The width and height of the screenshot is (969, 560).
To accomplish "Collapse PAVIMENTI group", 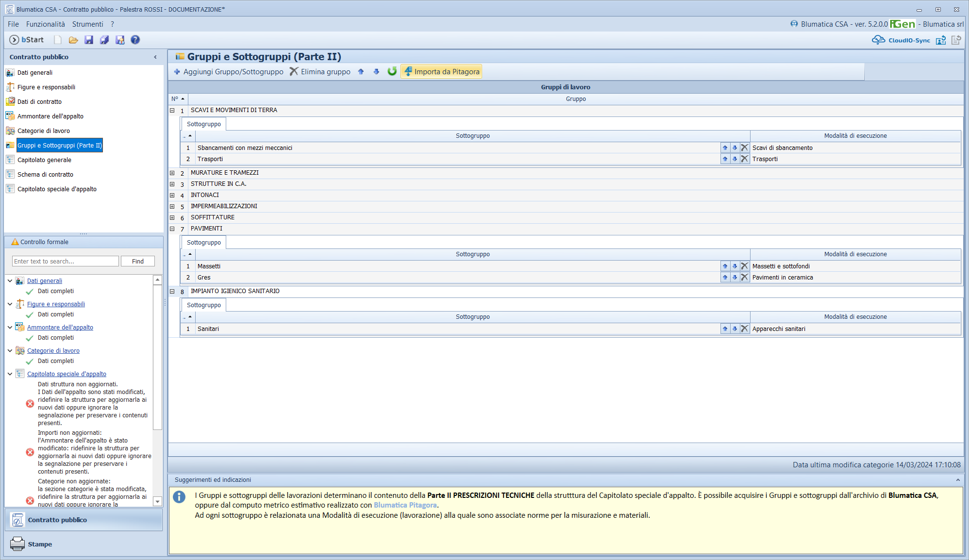I will [172, 229].
